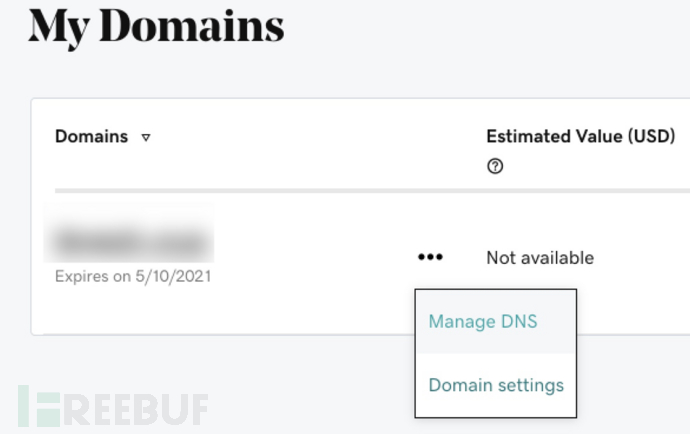The image size is (690, 434).
Task: Select Manage DNS from the popup menu
Action: [483, 321]
